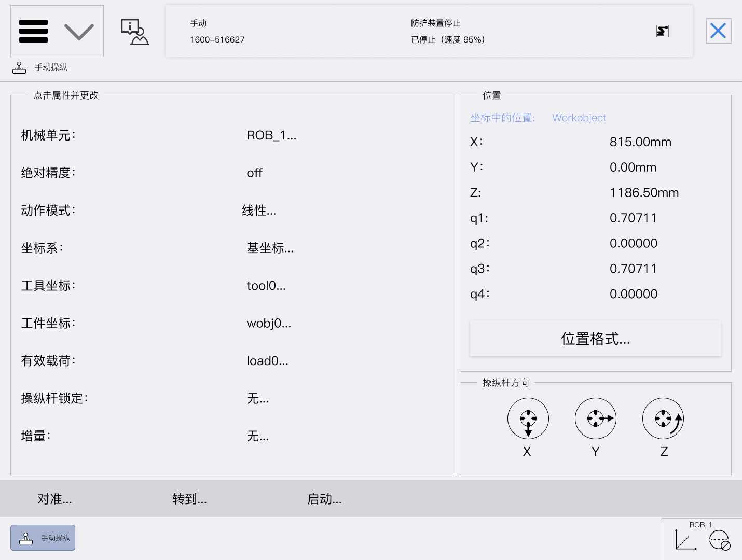Screen dimensions: 742x560
Task: Change the 动作模式 value 线性...
Action: coord(259,211)
